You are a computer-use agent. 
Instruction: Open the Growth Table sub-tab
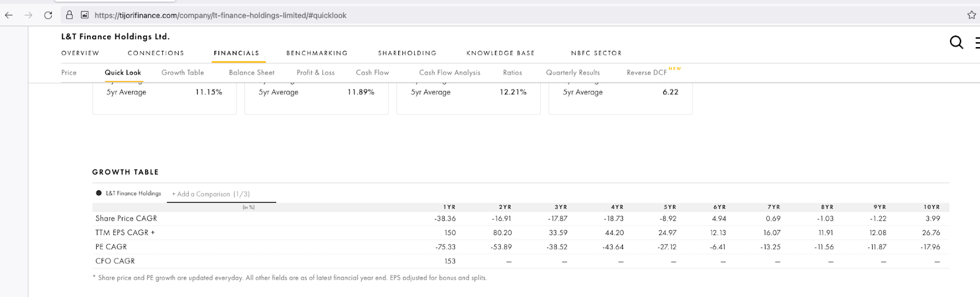click(183, 72)
